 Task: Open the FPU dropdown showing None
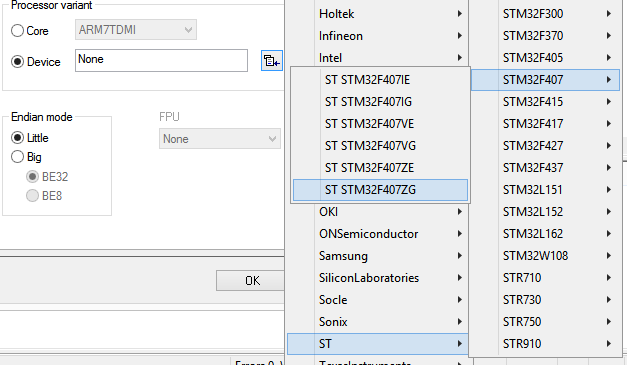(220, 139)
